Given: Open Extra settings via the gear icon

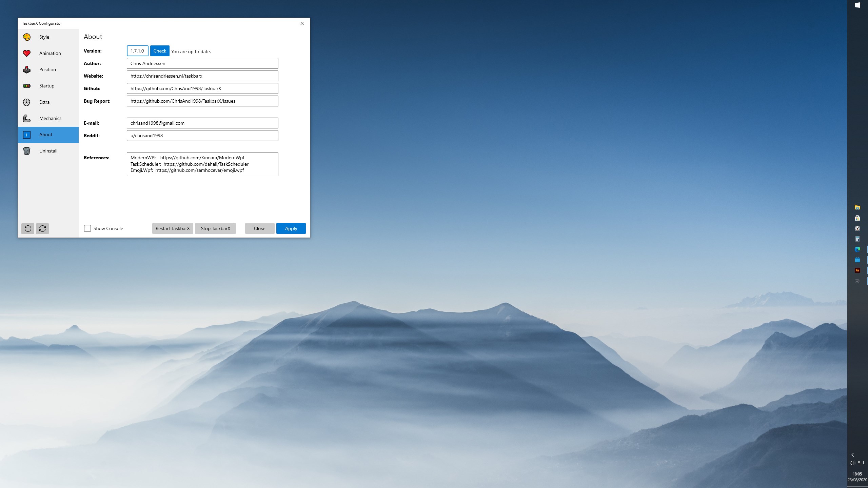Looking at the screenshot, I should pyautogui.click(x=27, y=102).
